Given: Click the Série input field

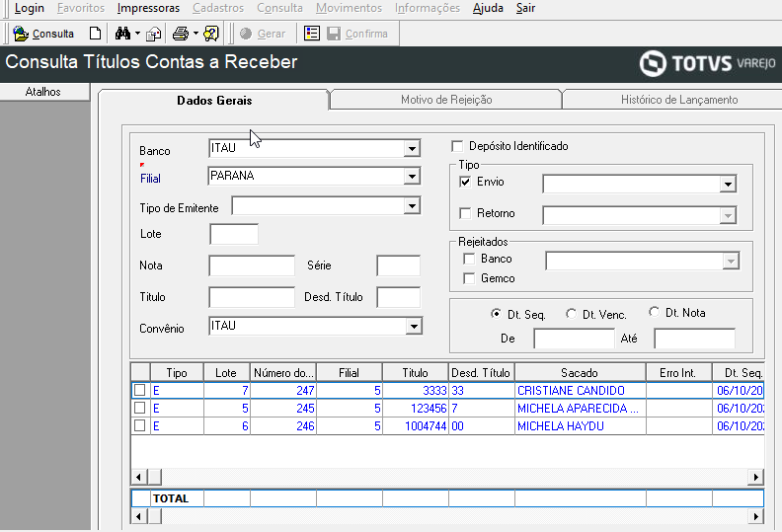Looking at the screenshot, I should coord(399,266).
